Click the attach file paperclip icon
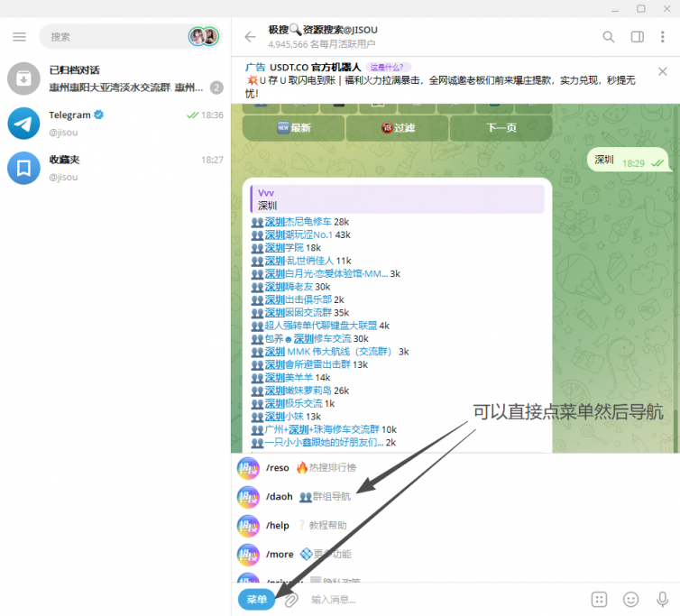The height and width of the screenshot is (616, 680). click(291, 600)
